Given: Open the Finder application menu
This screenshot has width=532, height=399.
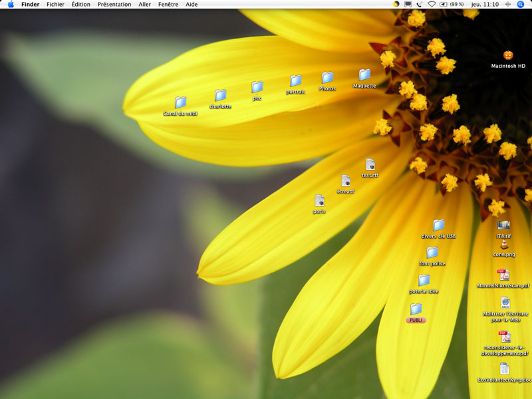Looking at the screenshot, I should point(30,5).
